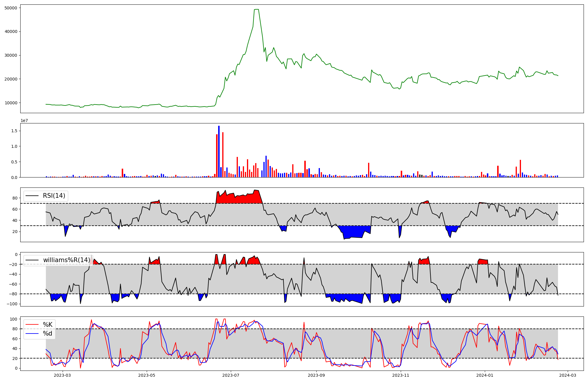Click the blue %d line swatch in legend
This screenshot has width=588, height=382.
point(32,334)
